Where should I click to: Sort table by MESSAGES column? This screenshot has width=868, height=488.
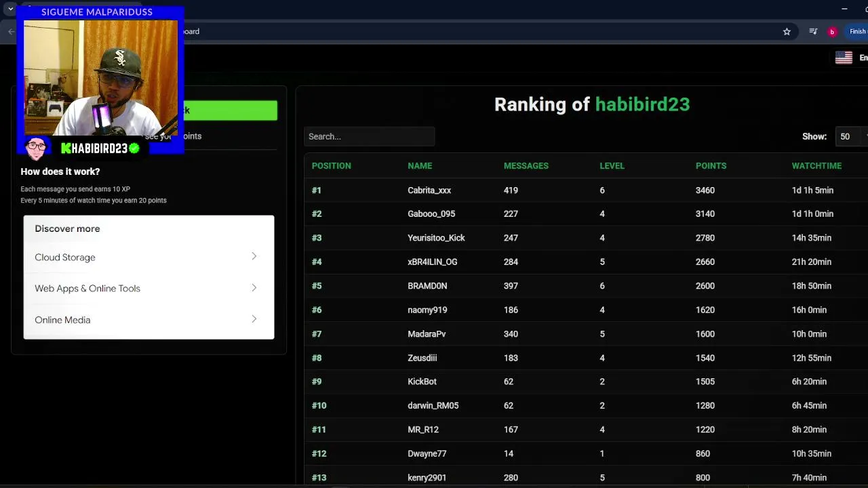[526, 165]
